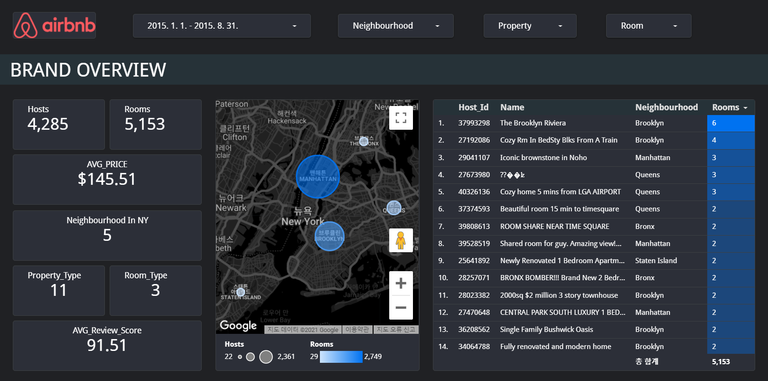
Task: Expand the Neighbourhood filter dropdown
Action: (396, 26)
